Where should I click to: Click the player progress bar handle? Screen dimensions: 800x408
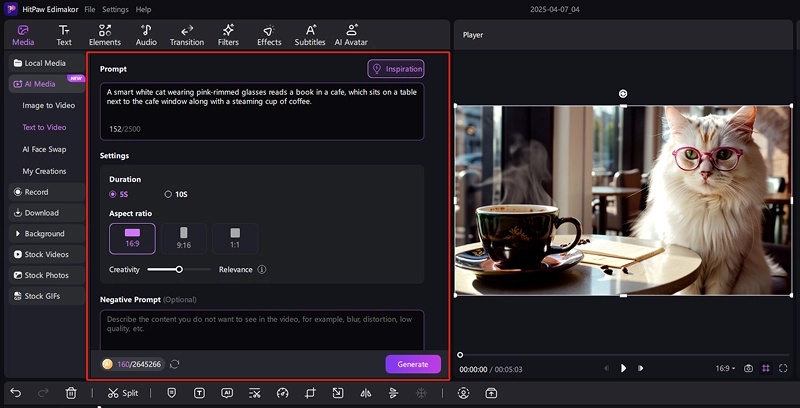tap(460, 355)
